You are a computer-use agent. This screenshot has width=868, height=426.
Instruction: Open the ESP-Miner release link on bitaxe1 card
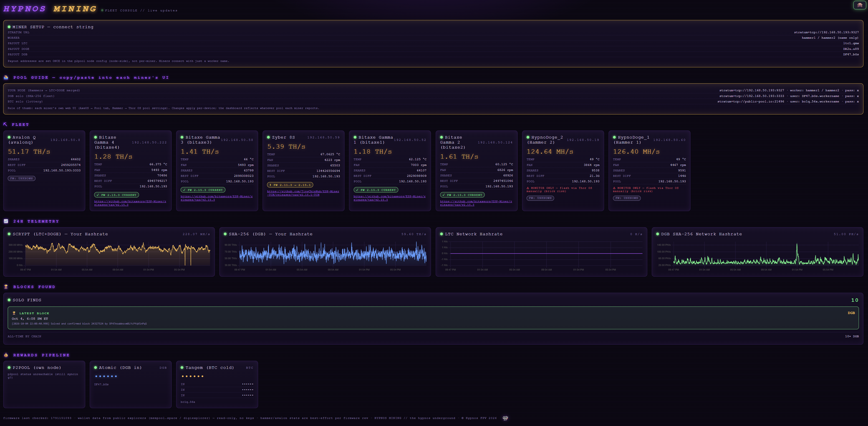point(389,198)
